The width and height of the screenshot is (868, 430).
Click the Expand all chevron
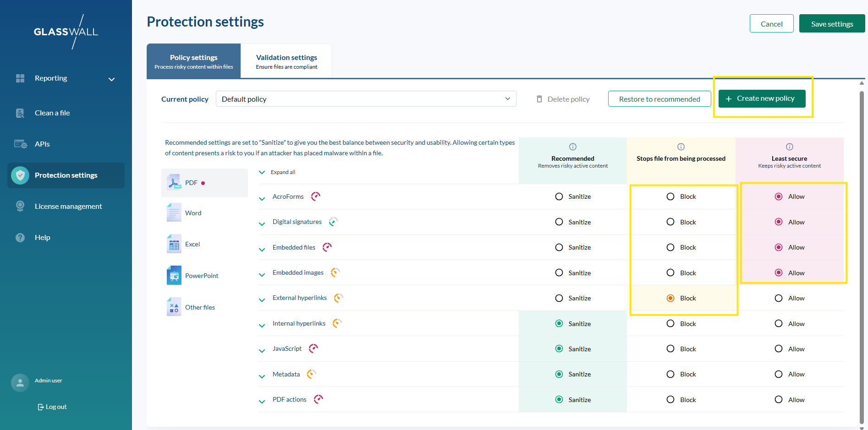coord(262,172)
